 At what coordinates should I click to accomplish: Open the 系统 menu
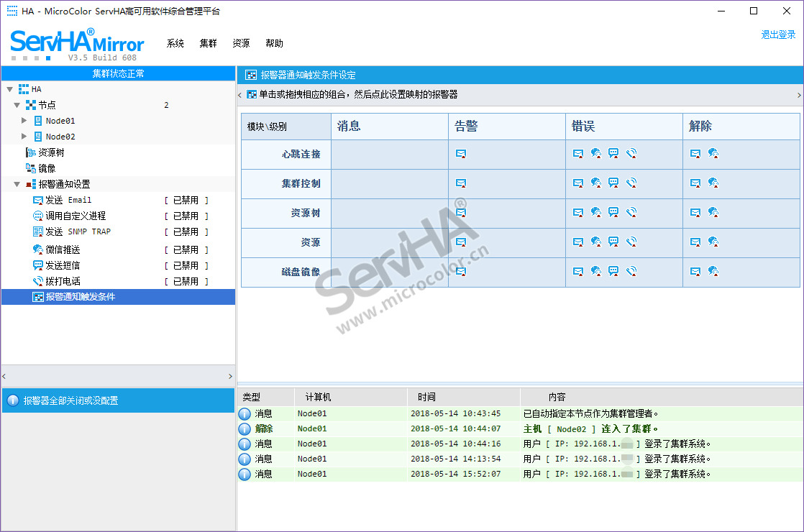tap(175, 43)
